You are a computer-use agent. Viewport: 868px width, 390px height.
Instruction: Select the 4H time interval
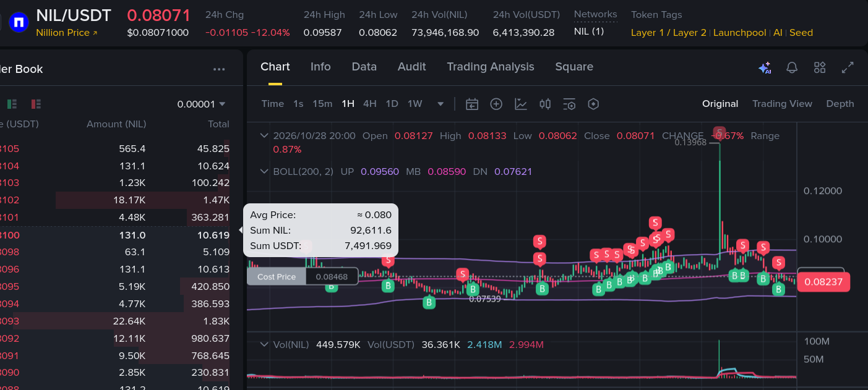370,104
